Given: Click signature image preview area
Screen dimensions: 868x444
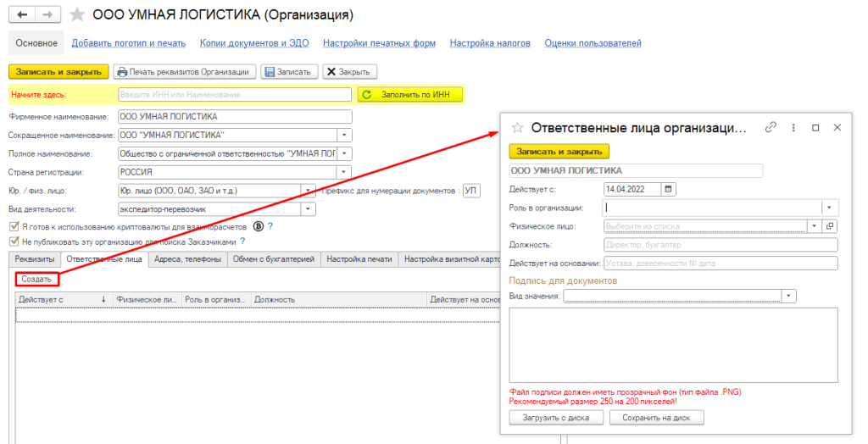Looking at the screenshot, I should pyautogui.click(x=673, y=346).
